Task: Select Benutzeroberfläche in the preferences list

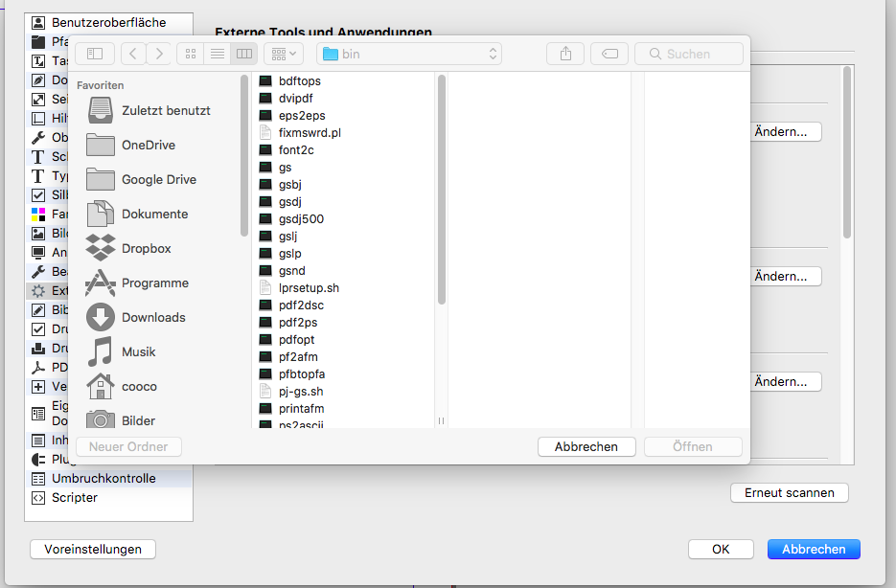Action: coord(107,22)
